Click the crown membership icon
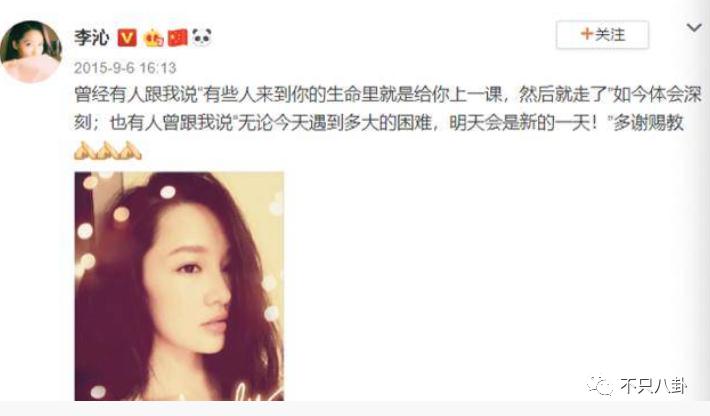This screenshot has width=710, height=416. tap(154, 38)
